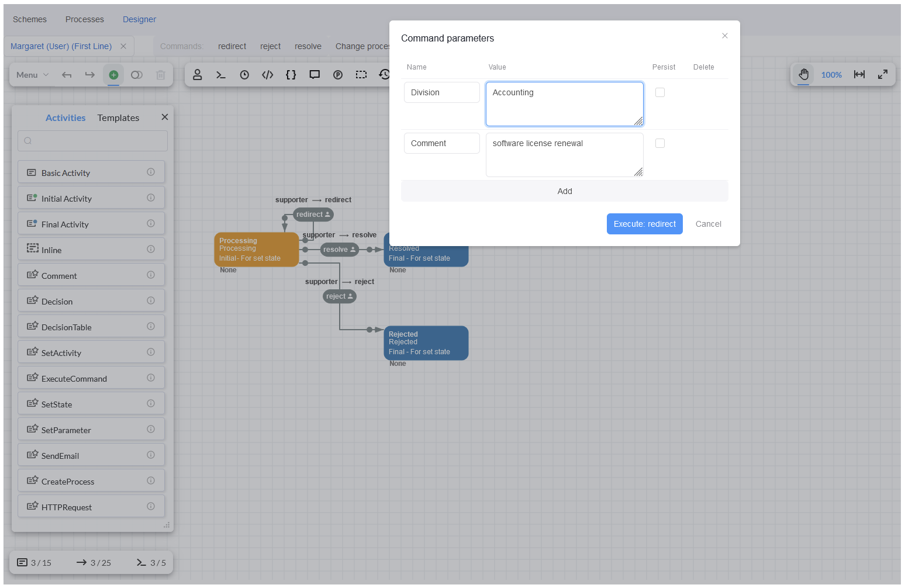Select SendEmail activity item
This screenshot has height=588, width=905.
click(91, 455)
